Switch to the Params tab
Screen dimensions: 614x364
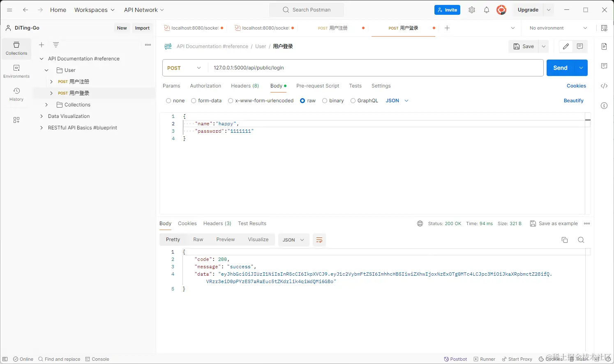[x=171, y=86]
